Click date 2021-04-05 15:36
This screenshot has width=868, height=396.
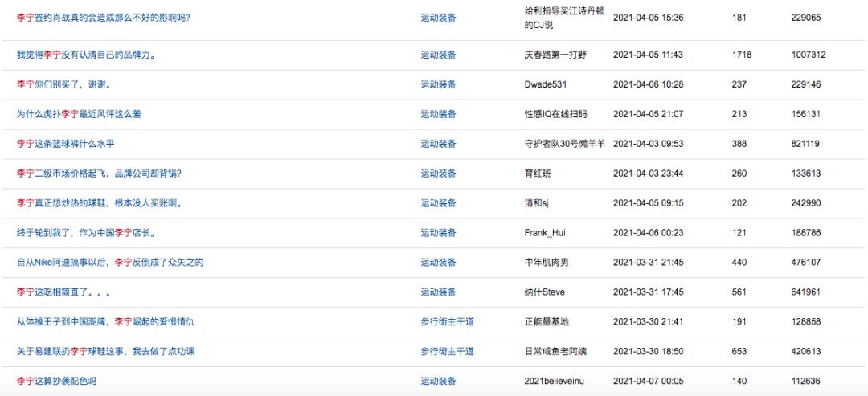pyautogui.click(x=649, y=18)
